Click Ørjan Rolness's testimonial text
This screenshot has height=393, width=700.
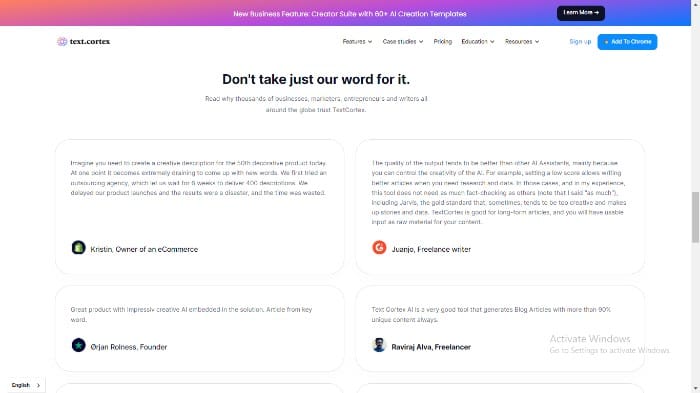click(191, 314)
